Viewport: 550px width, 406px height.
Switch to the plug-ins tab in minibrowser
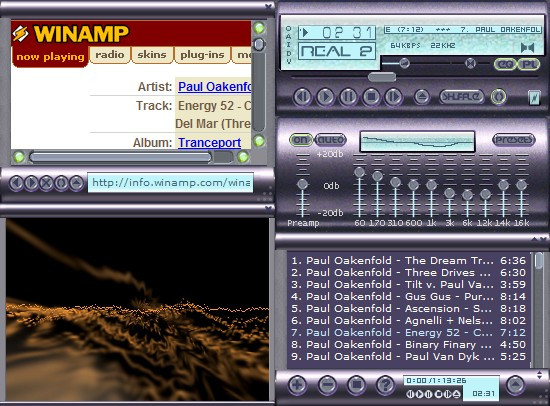click(202, 55)
